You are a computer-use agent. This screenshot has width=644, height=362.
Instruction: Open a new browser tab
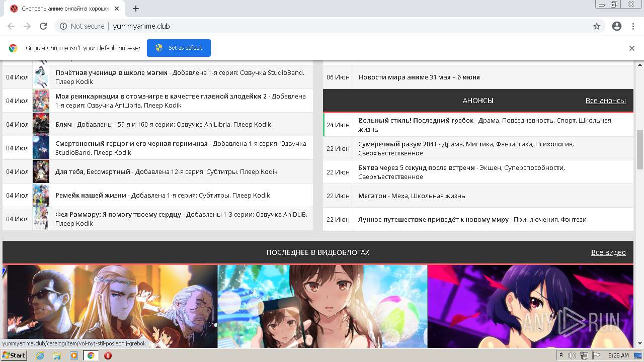(136, 9)
